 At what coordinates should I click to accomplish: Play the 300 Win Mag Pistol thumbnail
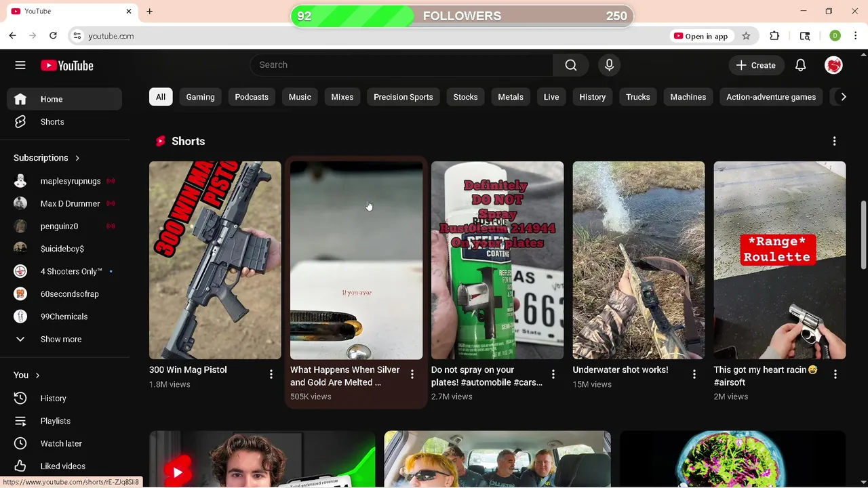[215, 260]
